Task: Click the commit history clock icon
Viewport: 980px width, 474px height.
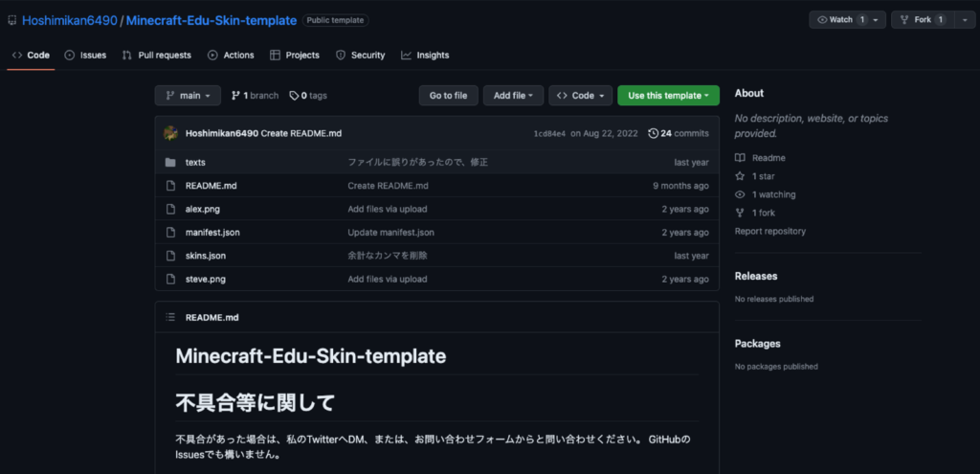Action: 653,134
